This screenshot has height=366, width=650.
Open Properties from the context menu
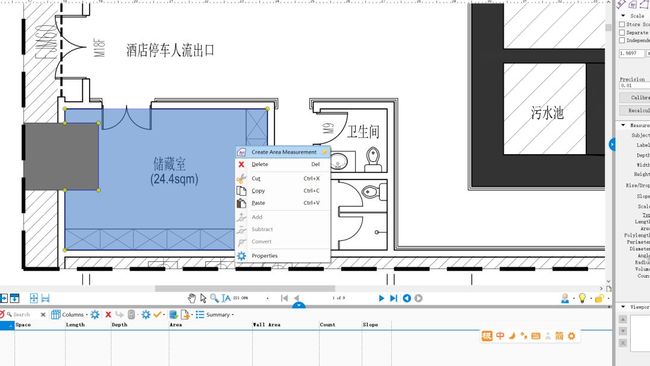pyautogui.click(x=284, y=256)
